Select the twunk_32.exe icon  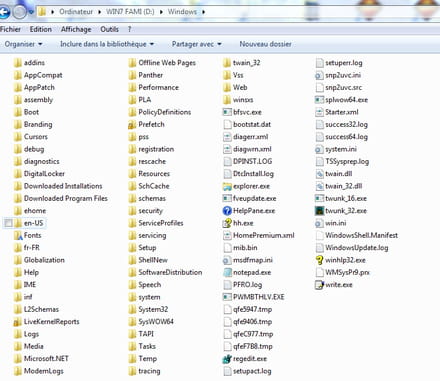[x=319, y=211]
